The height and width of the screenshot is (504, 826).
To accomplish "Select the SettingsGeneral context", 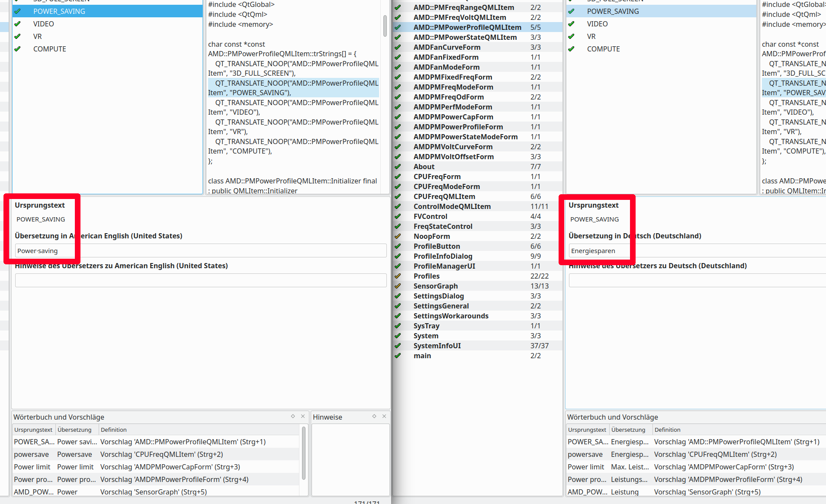I will (x=477, y=306).
